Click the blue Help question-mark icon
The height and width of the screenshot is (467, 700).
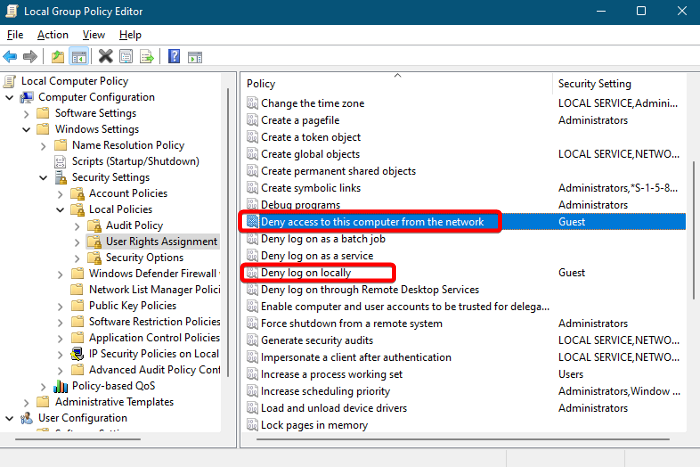coord(174,56)
